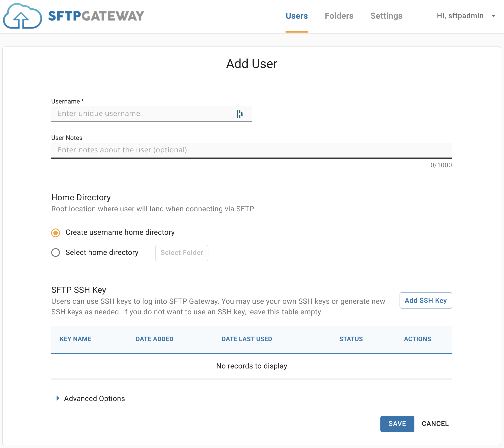The image size is (504, 448).
Task: Click into the User Notes text field
Action: 252,150
